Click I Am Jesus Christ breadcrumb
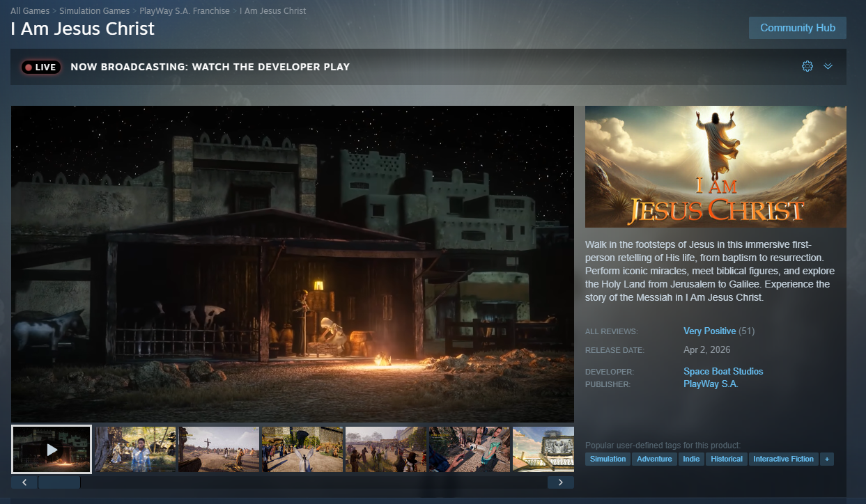866x504 pixels. tap(272, 11)
